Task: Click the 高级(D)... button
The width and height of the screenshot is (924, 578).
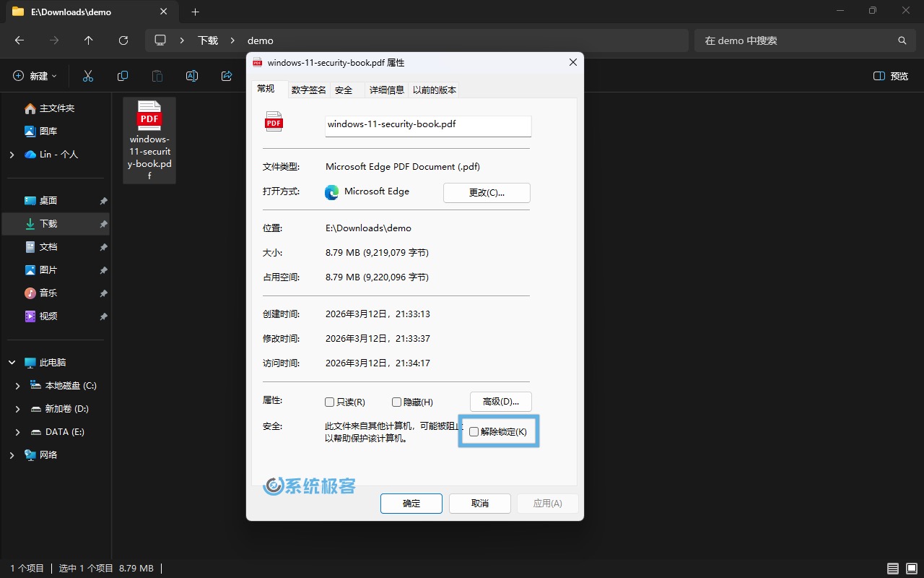Action: (500, 402)
